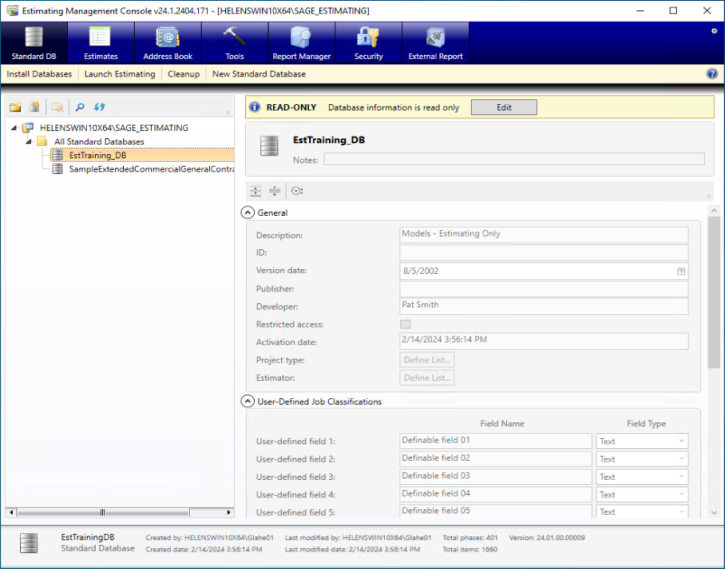
Task: Click the details scrollbar down arrow
Action: pyautogui.click(x=714, y=512)
